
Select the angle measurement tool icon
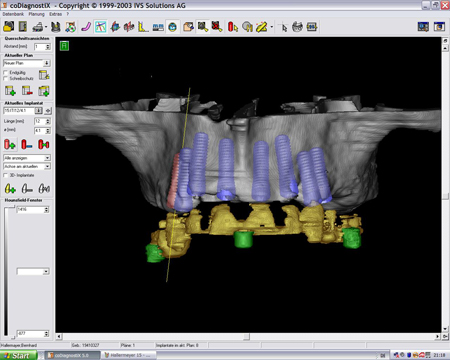tap(143, 27)
